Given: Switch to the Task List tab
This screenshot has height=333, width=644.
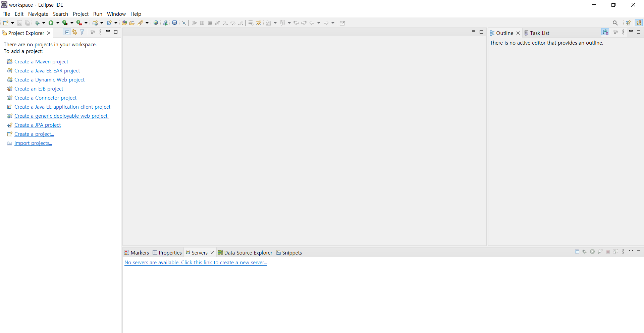Looking at the screenshot, I should [x=537, y=33].
